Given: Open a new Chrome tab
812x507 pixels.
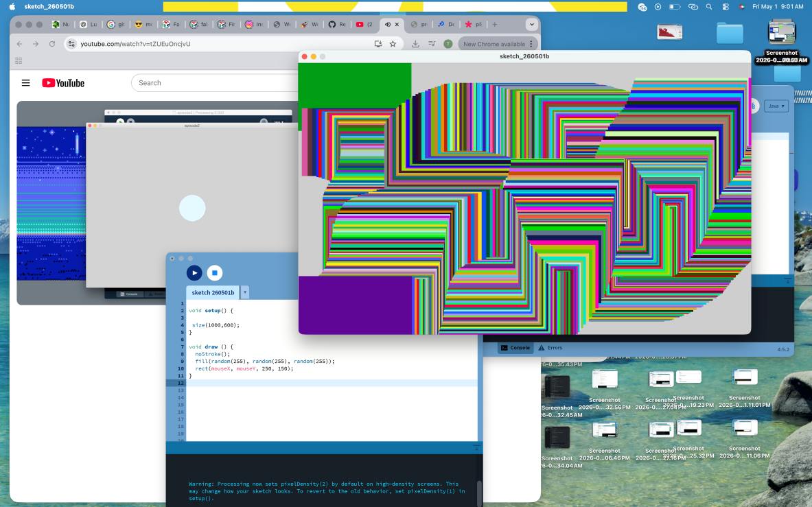Looking at the screenshot, I should tap(495, 24).
